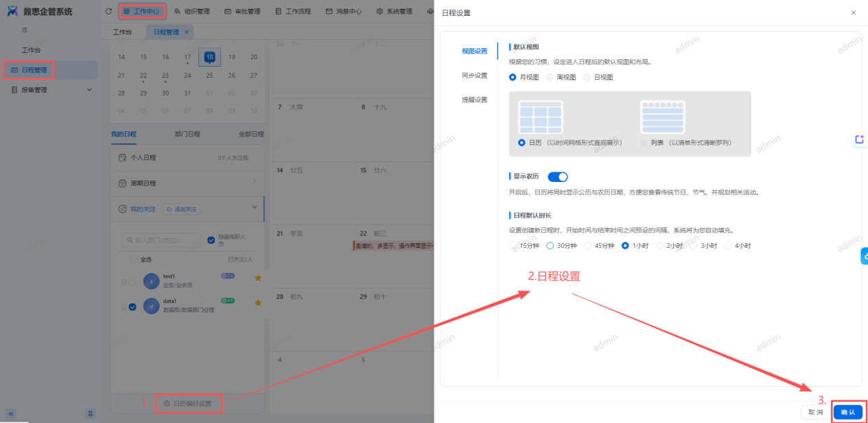Click the pin icon at sidebar bottom
Image resolution: width=868 pixels, height=423 pixels.
tap(90, 413)
